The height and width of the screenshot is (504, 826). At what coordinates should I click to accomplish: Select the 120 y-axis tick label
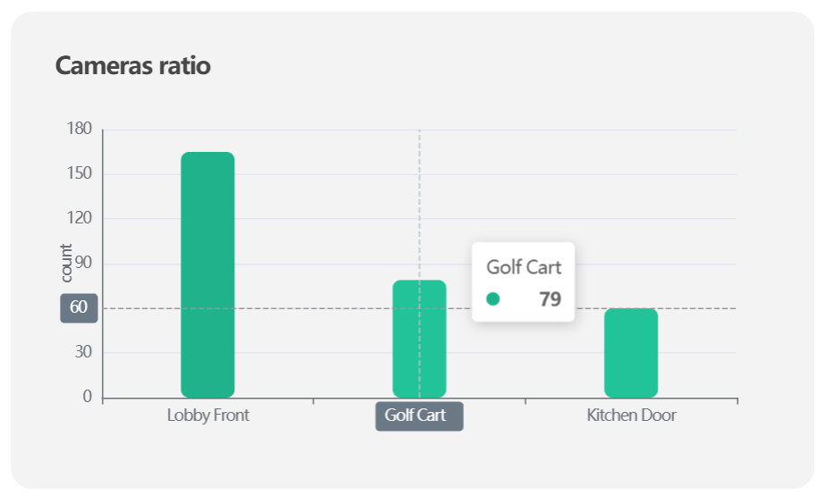80,219
